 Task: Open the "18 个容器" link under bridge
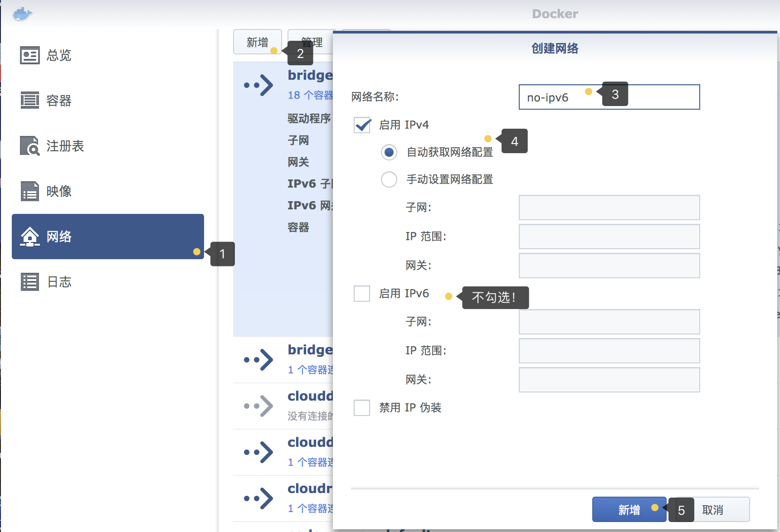tap(311, 95)
